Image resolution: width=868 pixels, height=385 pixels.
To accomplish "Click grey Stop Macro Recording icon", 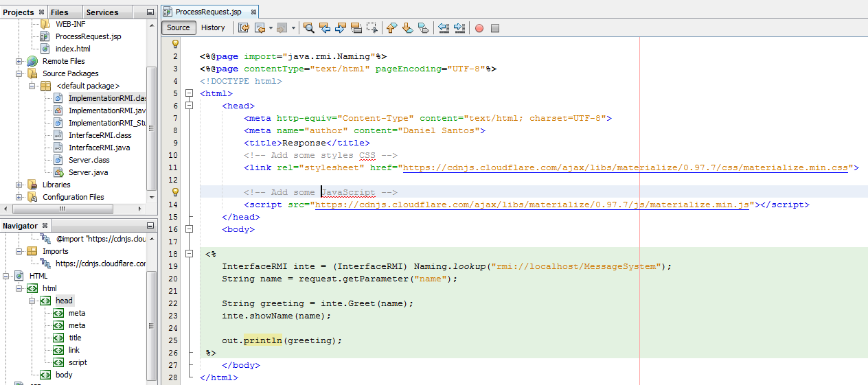I will pyautogui.click(x=495, y=28).
